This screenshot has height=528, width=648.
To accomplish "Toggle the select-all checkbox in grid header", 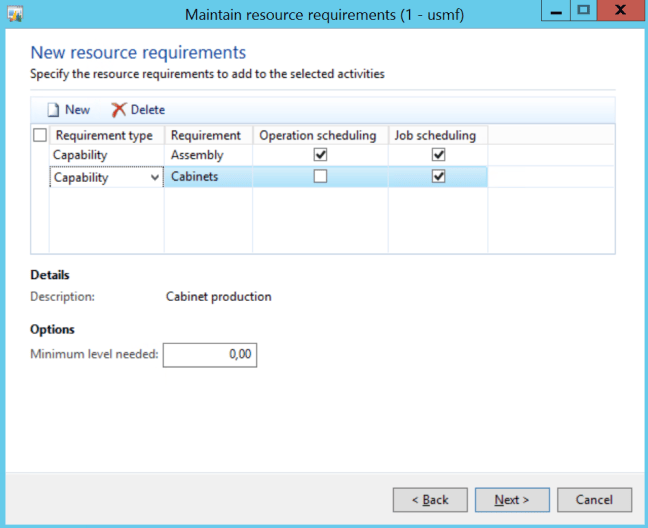I will pyautogui.click(x=40, y=135).
